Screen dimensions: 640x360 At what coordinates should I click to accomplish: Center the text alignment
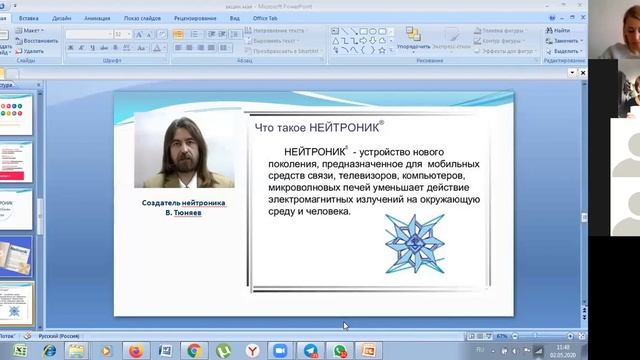coord(189,48)
